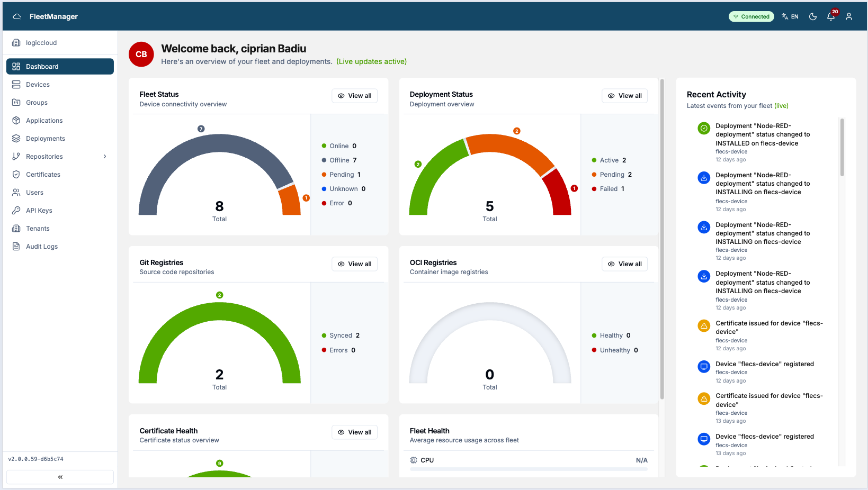This screenshot has height=490, width=868.
Task: Collapse the sidebar with double-chevron button
Action: pyautogui.click(x=60, y=477)
